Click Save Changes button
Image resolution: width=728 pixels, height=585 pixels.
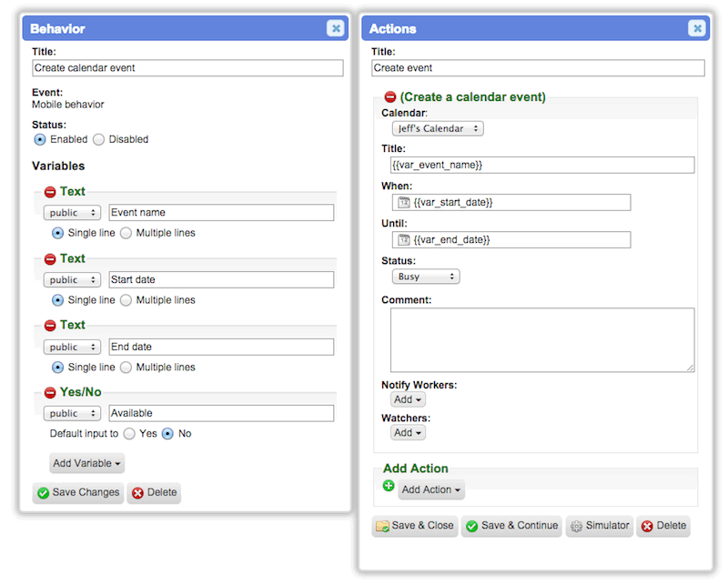coord(78,492)
